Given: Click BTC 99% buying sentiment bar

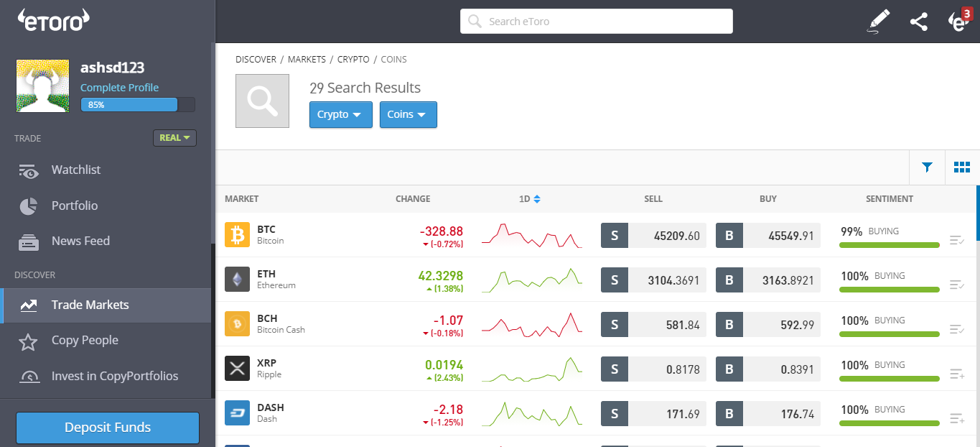Looking at the screenshot, I should (x=890, y=245).
